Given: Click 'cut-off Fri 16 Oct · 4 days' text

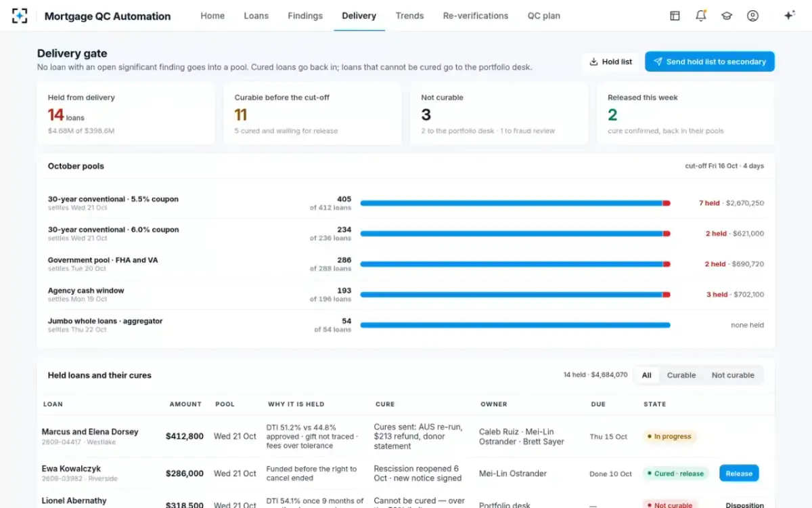Looking at the screenshot, I should (725, 166).
